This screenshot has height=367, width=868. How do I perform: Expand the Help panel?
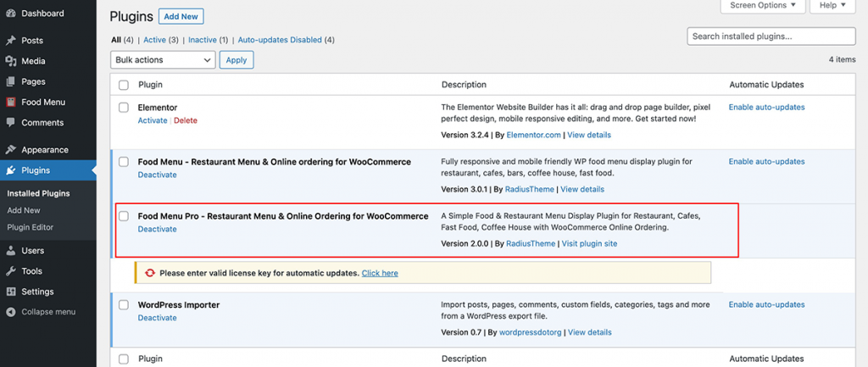pyautogui.click(x=832, y=6)
